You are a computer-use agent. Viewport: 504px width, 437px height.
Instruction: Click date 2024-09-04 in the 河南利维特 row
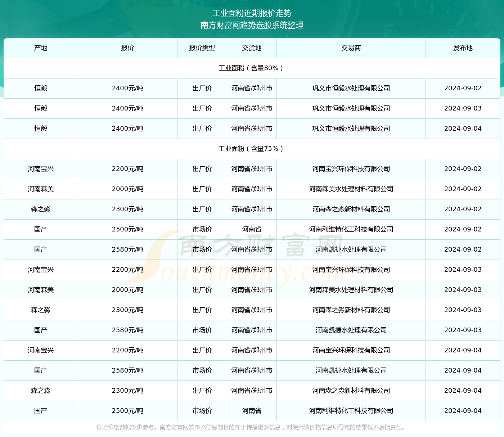[x=463, y=411]
